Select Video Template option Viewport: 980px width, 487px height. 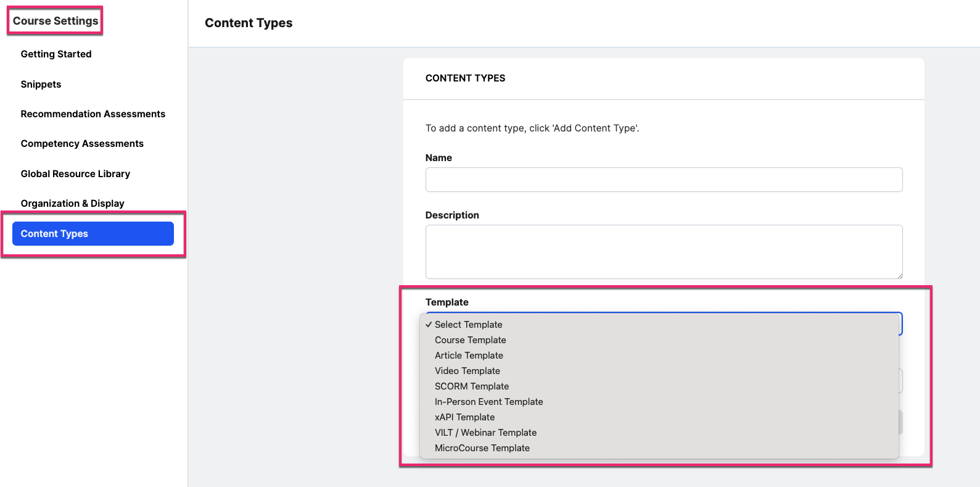pos(659,371)
